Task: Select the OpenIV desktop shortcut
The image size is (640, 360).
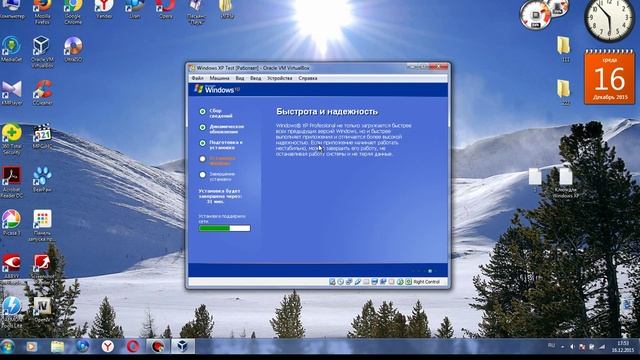Action: point(42,309)
